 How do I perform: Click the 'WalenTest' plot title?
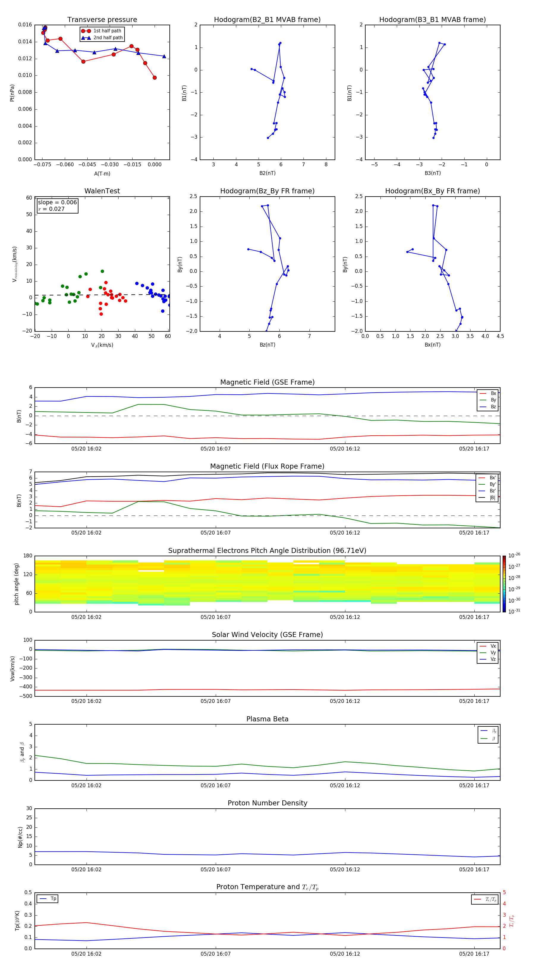(102, 191)
